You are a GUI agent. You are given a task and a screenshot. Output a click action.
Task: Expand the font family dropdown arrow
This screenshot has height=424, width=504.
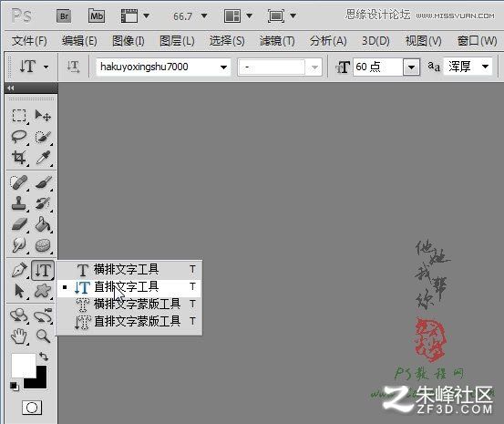[x=223, y=67]
